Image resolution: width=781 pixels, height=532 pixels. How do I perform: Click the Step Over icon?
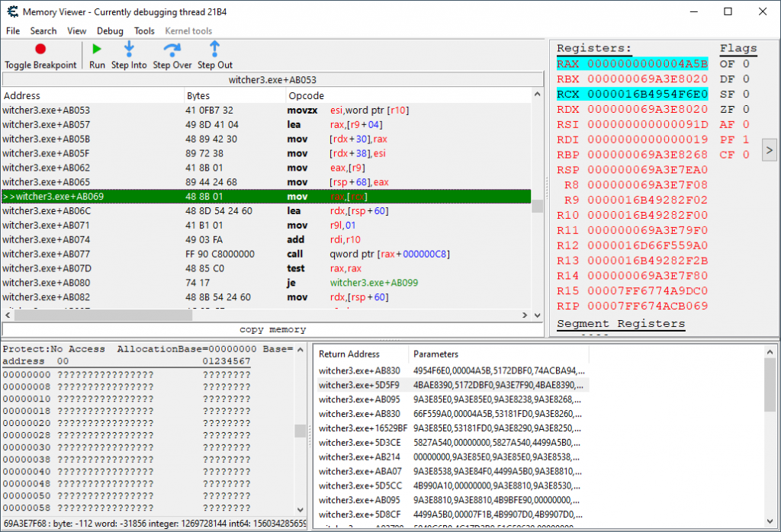[x=172, y=50]
